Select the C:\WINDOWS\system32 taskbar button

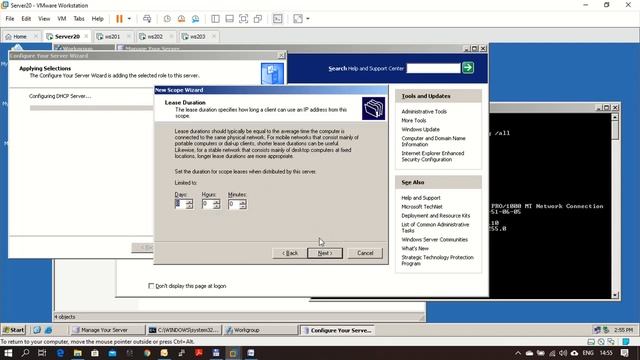tap(184, 330)
